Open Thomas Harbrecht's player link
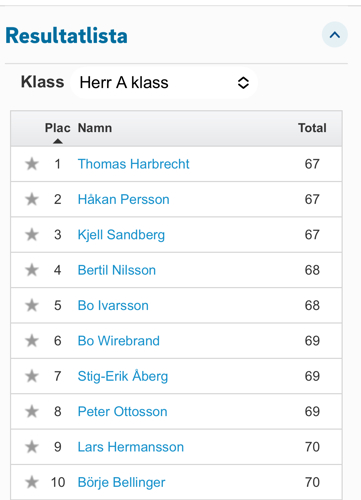361x500 pixels. 133,164
